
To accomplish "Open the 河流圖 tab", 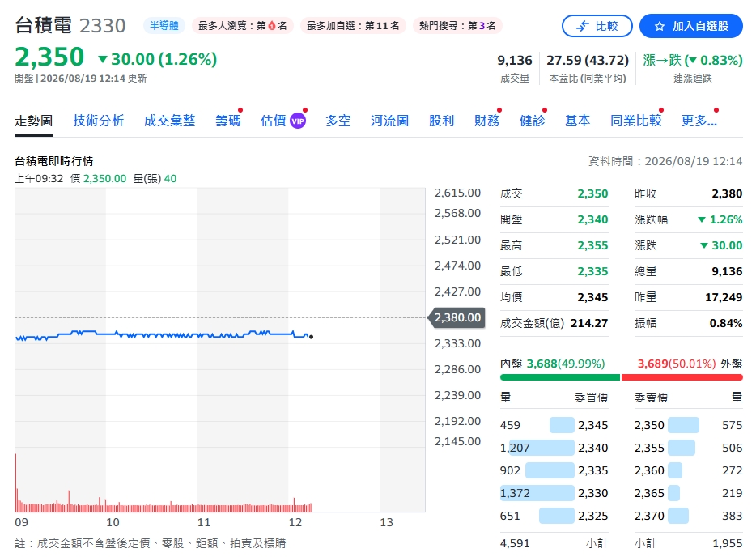I will pos(389,121).
